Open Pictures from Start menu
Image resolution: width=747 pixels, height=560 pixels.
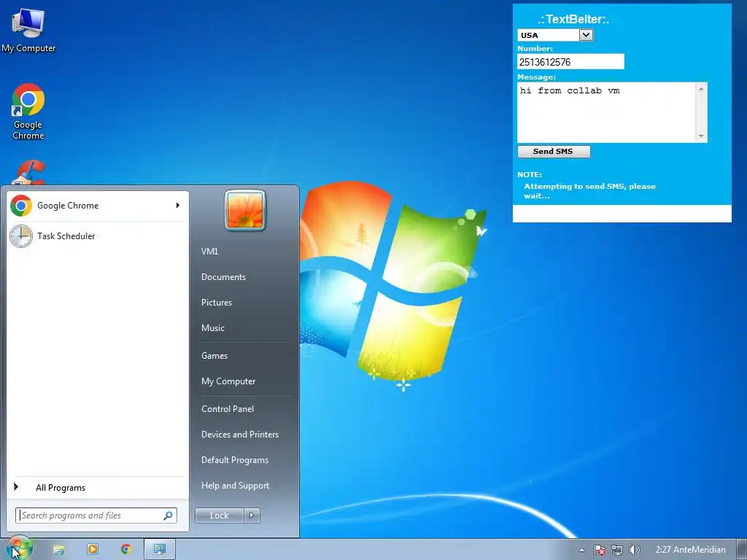pyautogui.click(x=216, y=303)
